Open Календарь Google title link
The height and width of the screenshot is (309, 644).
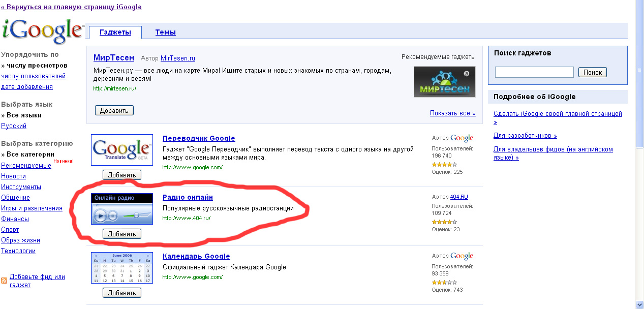196,256
